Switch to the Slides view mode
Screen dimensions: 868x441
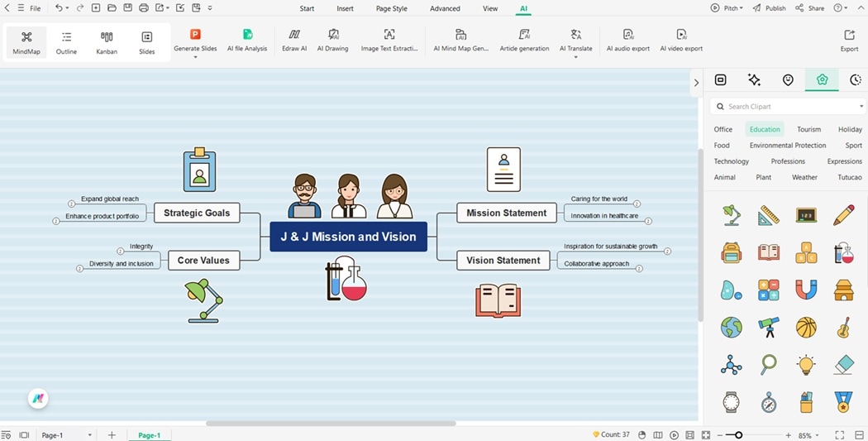[146, 43]
